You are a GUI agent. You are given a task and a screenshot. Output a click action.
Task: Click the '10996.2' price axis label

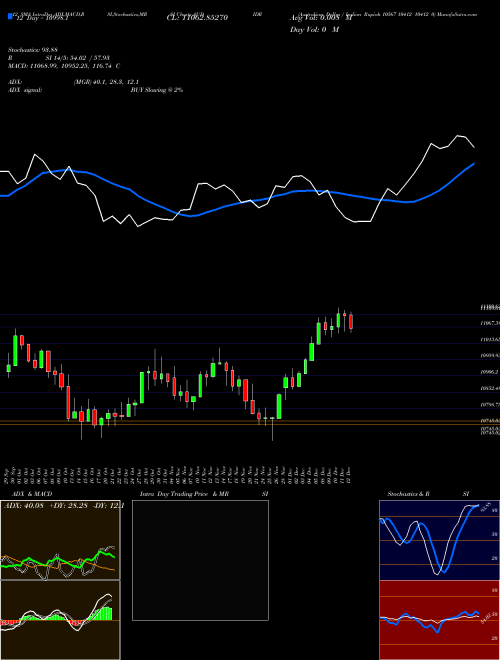(x=490, y=372)
